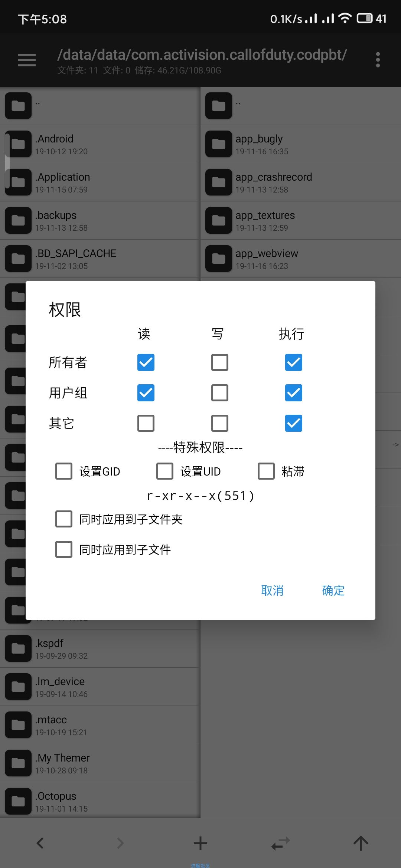The image size is (401, 868).
Task: Enable 同时应用到子文件 option
Action: pos(64,549)
